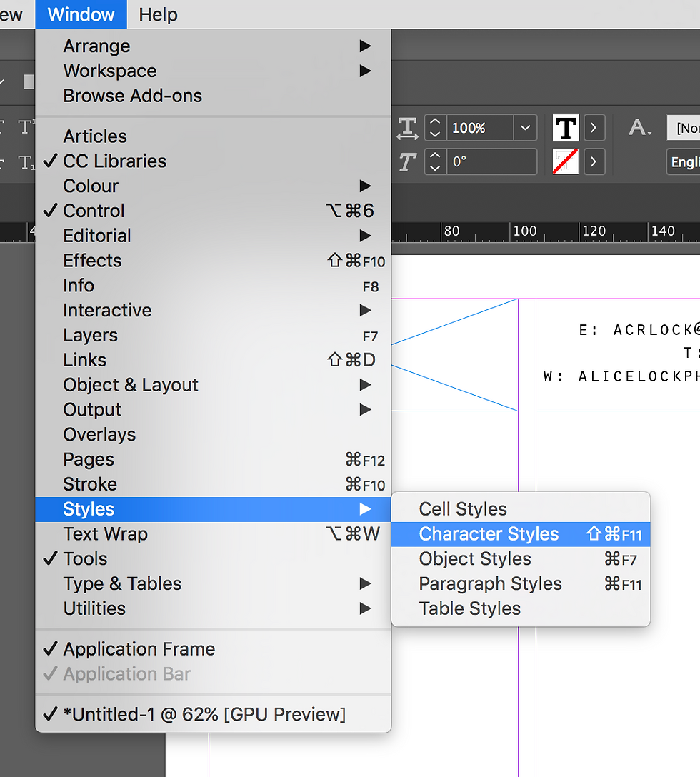Screen dimensions: 700x777
Task: Show the Pages panel
Action: 213,459
